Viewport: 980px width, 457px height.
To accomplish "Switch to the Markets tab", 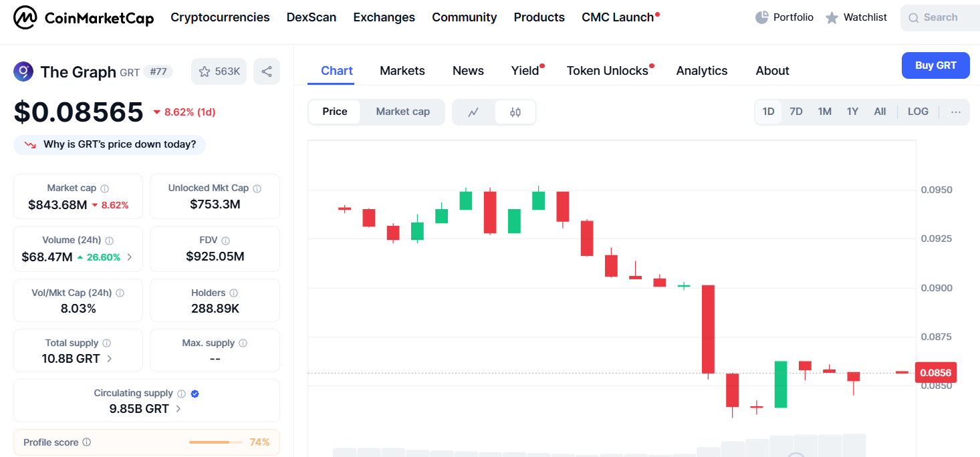I will click(402, 71).
